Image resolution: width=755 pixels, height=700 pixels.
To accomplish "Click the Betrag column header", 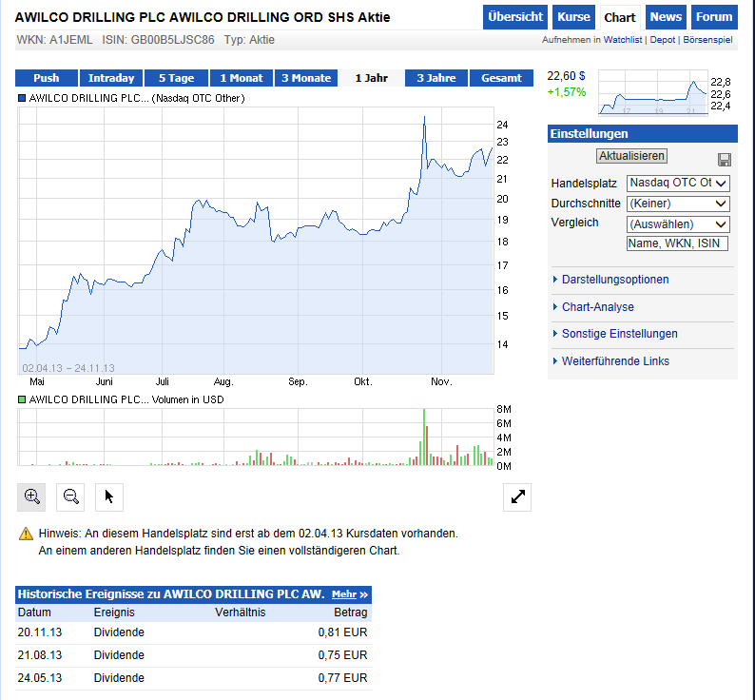I will (x=351, y=612).
